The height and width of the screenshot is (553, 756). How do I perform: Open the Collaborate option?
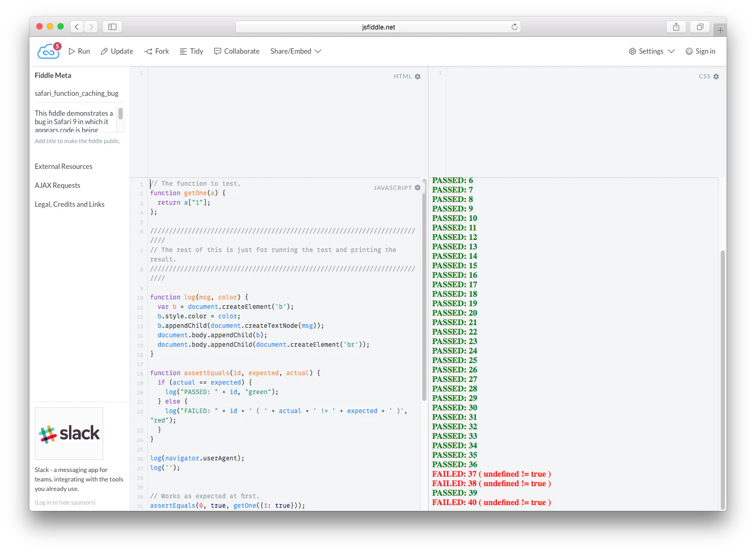(237, 51)
